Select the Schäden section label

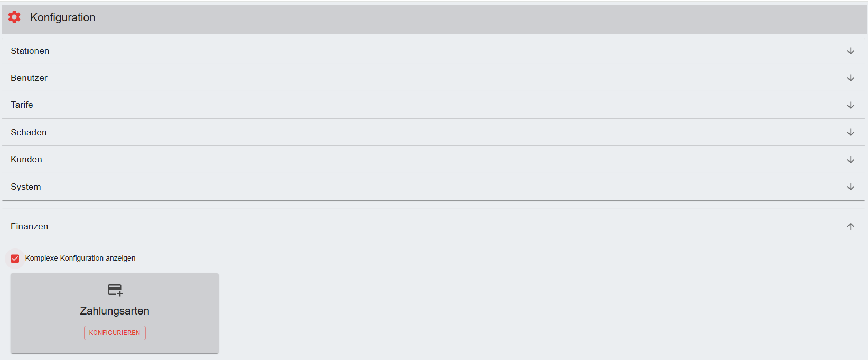pyautogui.click(x=29, y=133)
